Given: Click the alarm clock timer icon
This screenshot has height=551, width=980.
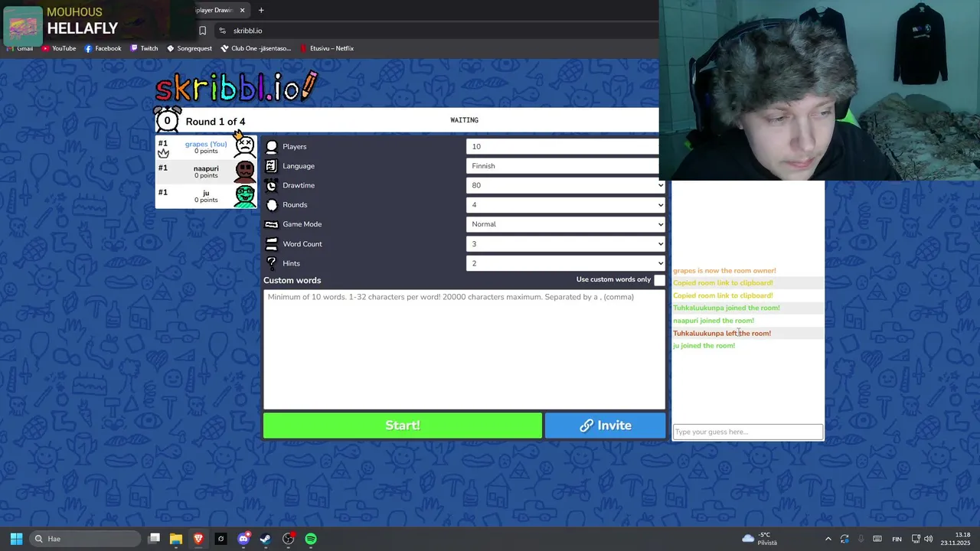Looking at the screenshot, I should 167,120.
